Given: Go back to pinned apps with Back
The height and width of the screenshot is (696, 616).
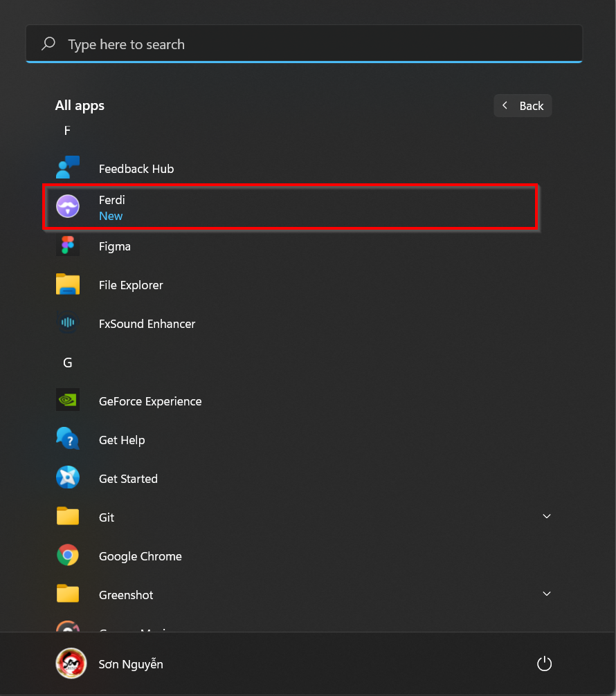Looking at the screenshot, I should point(523,106).
